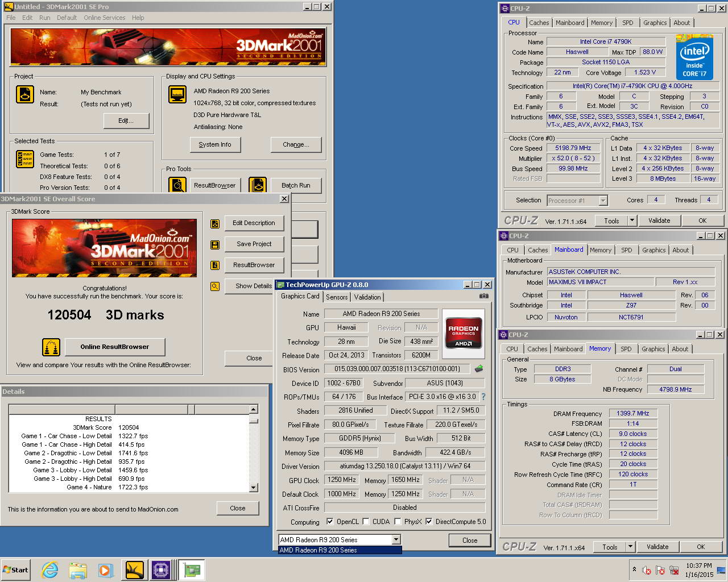Click the taskbar clock
The height and width of the screenshot is (582, 728).
699,570
